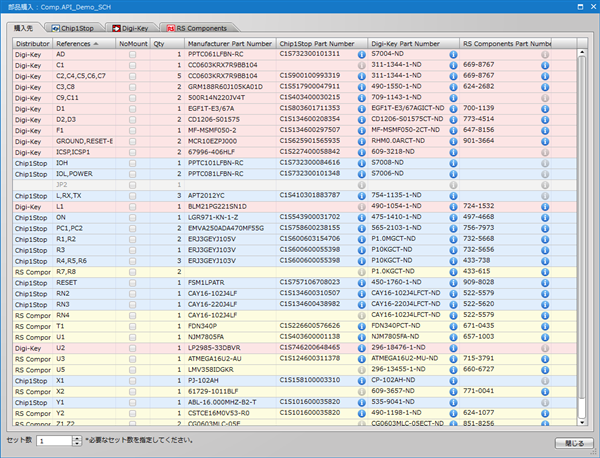Open RS Components info icon for row C1

pos(545,65)
